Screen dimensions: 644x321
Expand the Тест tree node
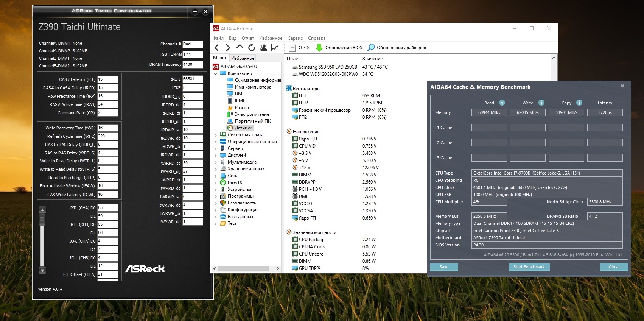(216, 223)
